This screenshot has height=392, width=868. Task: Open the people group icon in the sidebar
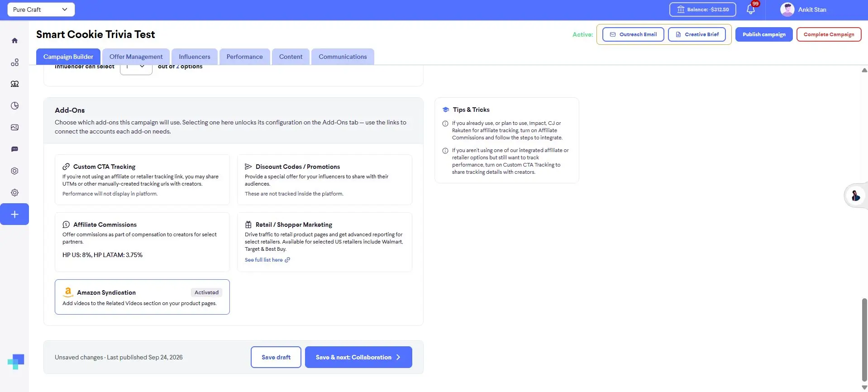click(x=14, y=84)
